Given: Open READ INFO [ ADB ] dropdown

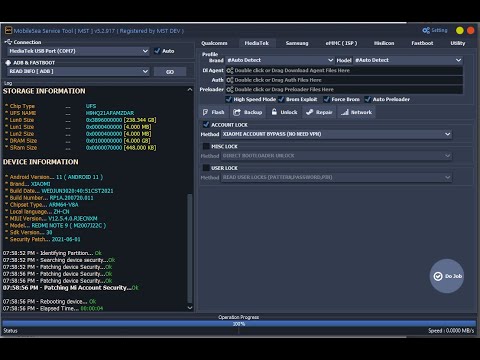Looking at the screenshot, I should (x=78, y=71).
